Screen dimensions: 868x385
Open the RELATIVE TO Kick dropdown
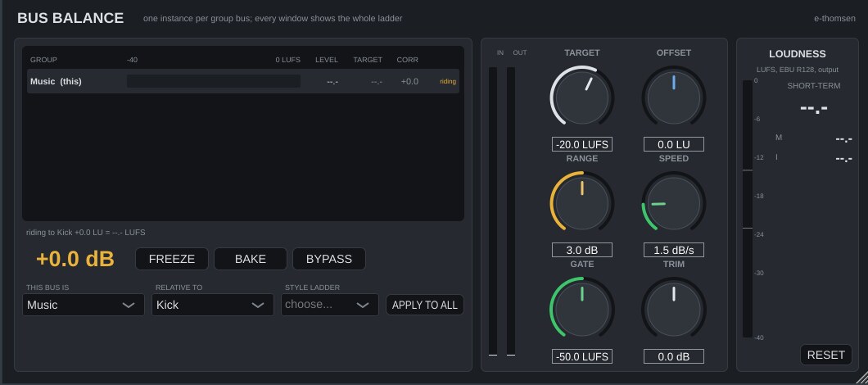coord(213,305)
